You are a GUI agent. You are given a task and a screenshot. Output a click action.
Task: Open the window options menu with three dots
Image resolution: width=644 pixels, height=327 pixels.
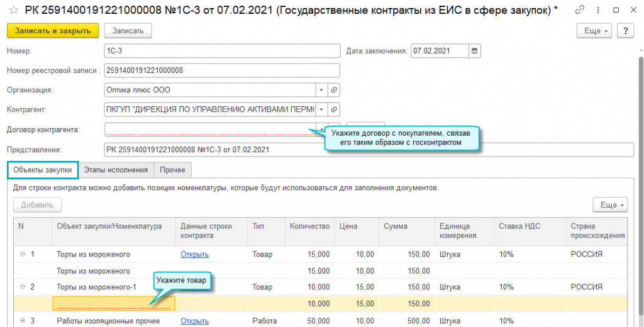(x=597, y=10)
